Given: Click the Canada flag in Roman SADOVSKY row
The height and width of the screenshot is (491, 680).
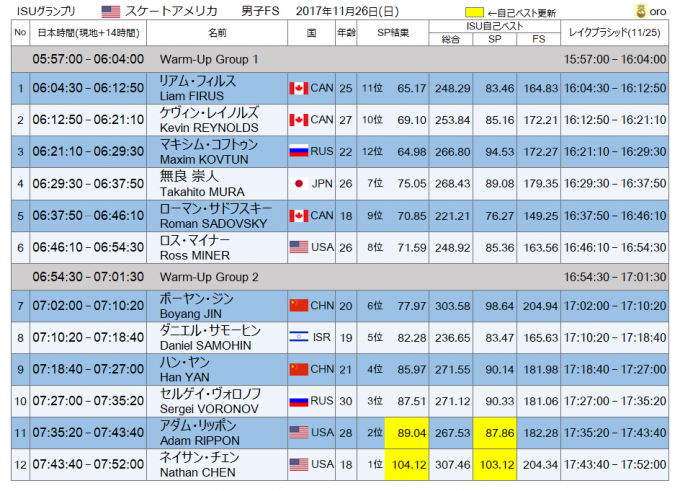Looking at the screenshot, I should pos(297,216).
